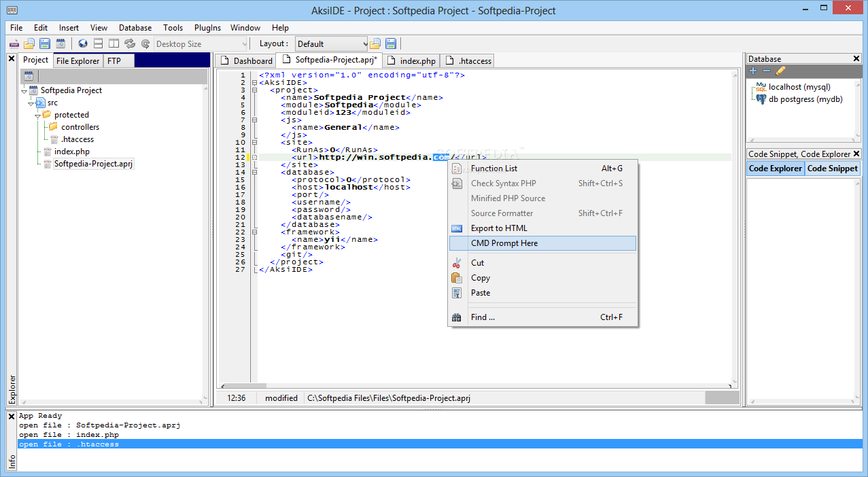Viewport: 868px width, 477px height.
Task: Click the controllers folder icon
Action: pyautogui.click(x=54, y=127)
